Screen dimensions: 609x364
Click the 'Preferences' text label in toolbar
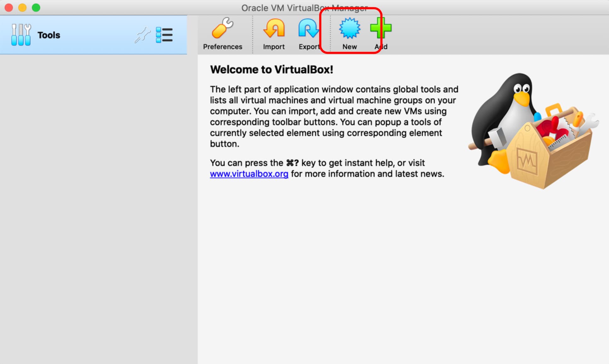[x=223, y=47]
